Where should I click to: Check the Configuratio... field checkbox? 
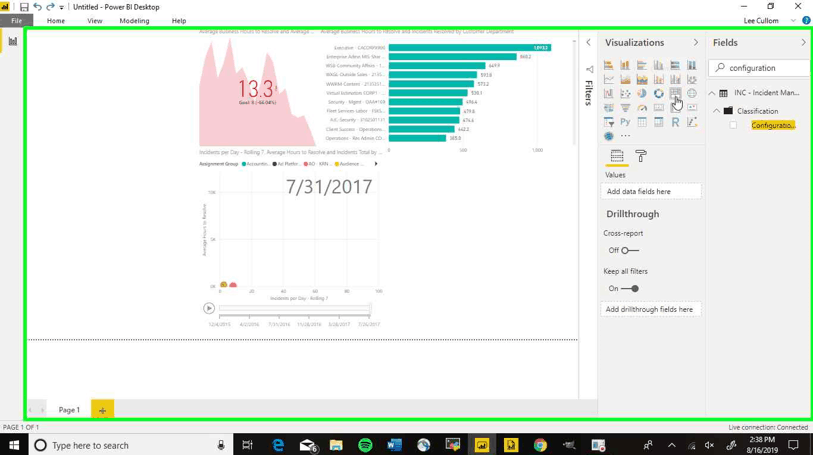(x=733, y=125)
